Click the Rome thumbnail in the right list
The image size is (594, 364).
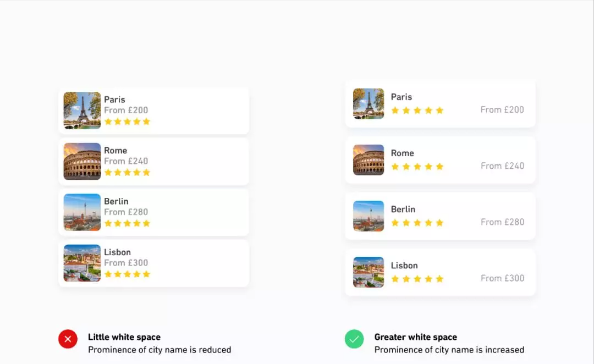click(369, 160)
